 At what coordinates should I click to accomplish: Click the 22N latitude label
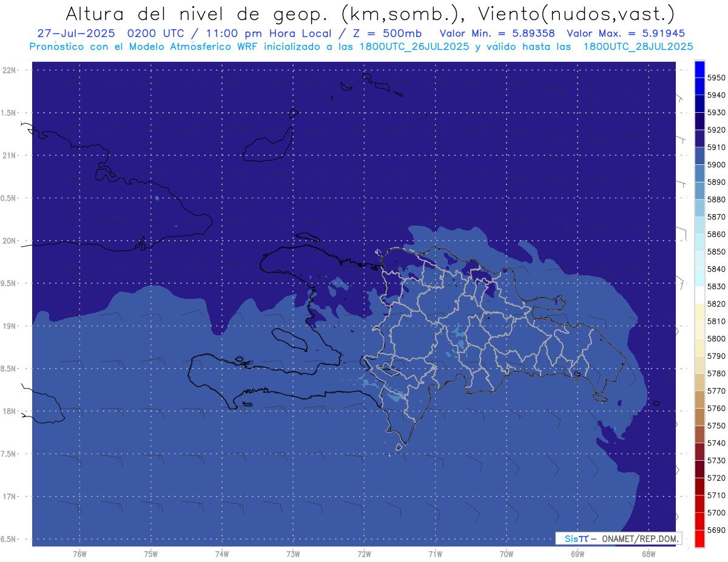pyautogui.click(x=9, y=70)
